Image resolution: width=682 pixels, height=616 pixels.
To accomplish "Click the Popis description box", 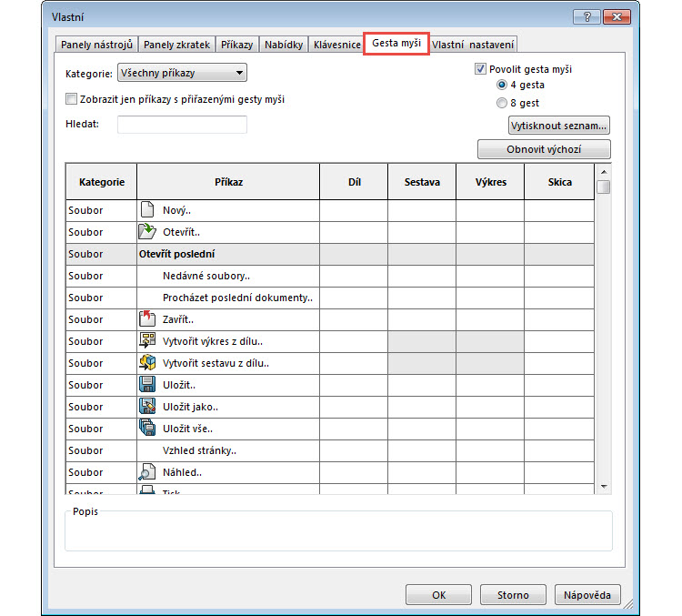I will pyautogui.click(x=338, y=530).
